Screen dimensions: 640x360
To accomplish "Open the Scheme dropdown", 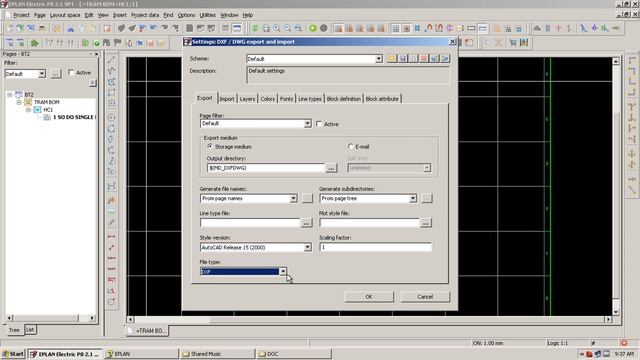I will [378, 59].
